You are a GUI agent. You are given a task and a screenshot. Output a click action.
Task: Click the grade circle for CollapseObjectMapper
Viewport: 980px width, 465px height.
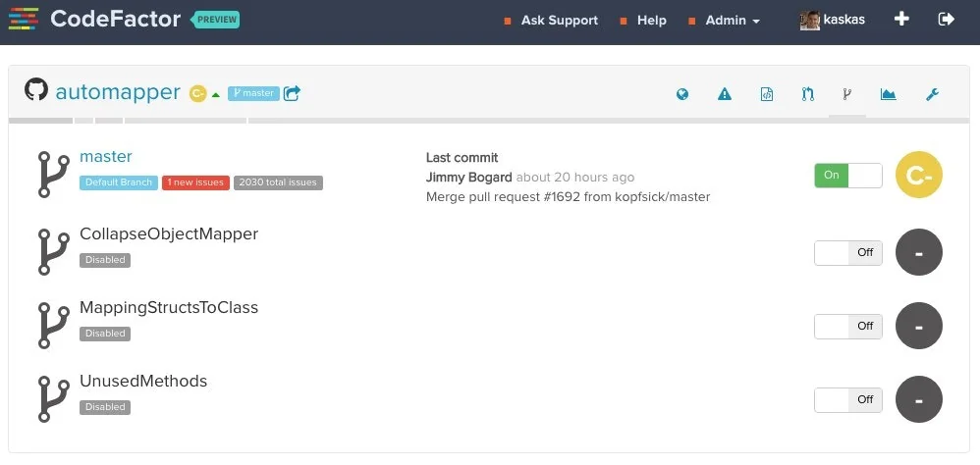coord(919,253)
